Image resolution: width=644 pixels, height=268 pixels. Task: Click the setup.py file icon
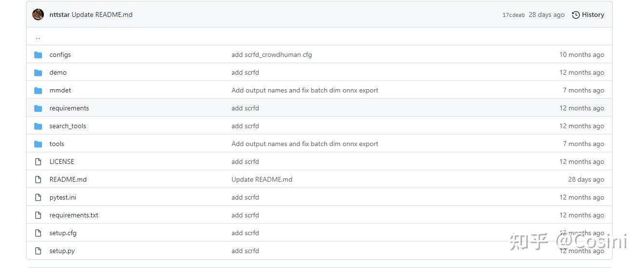click(38, 251)
